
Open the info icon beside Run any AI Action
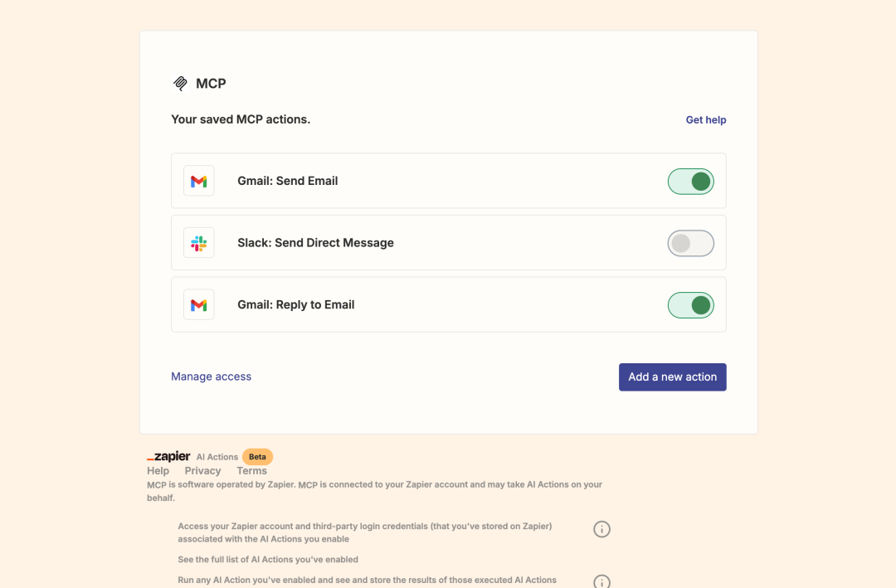point(601,580)
